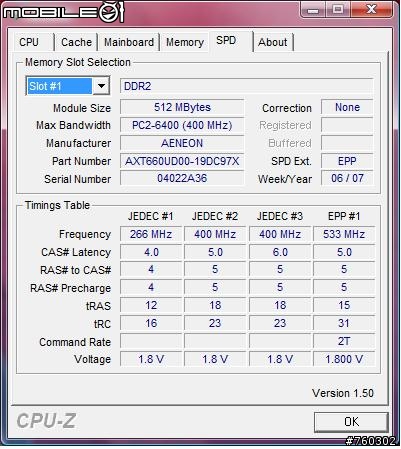Click serial number 04022A36
The width and height of the screenshot is (401, 449).
point(182,178)
